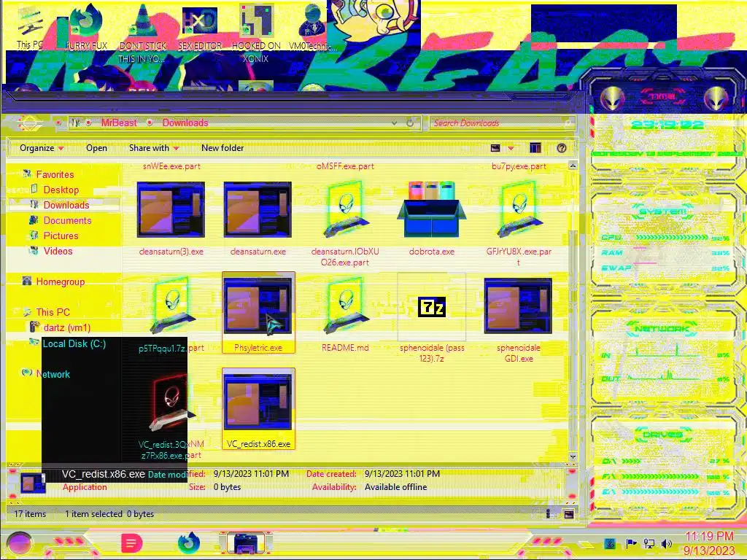Open VM0Technic desktop shortcut
Viewport: 747px width, 560px height.
[313, 26]
